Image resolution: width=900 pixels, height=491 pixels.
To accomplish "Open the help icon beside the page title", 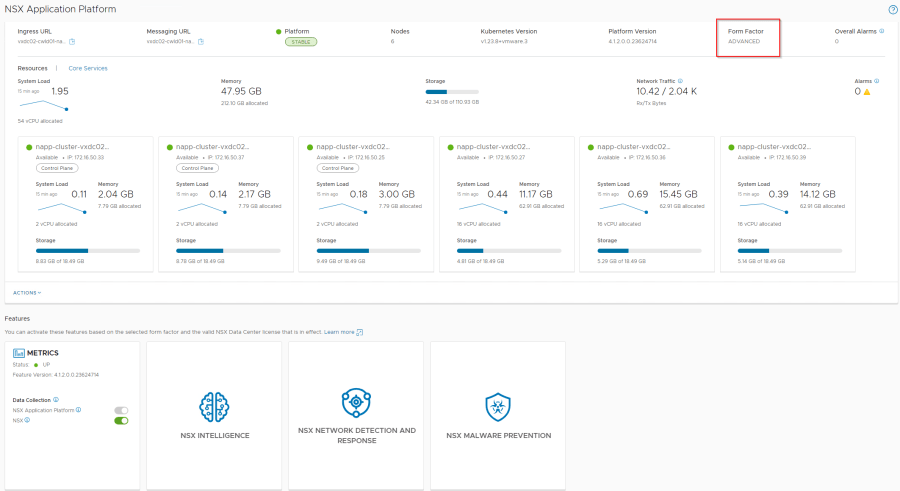I will [893, 10].
